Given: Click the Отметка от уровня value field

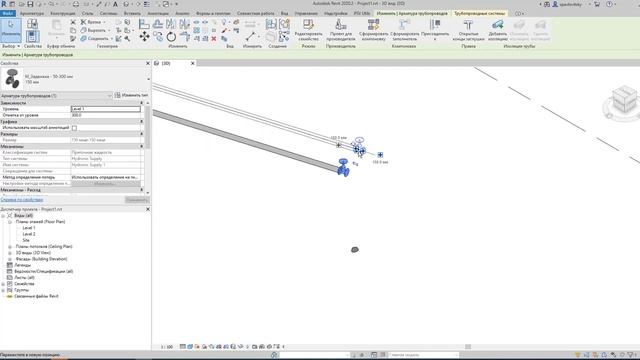Looking at the screenshot, I should 106,116.
